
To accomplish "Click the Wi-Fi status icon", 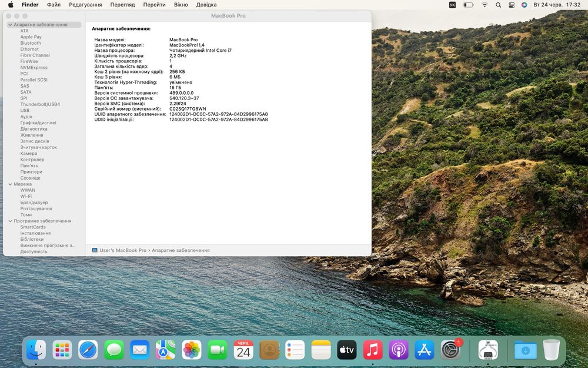I will (485, 5).
